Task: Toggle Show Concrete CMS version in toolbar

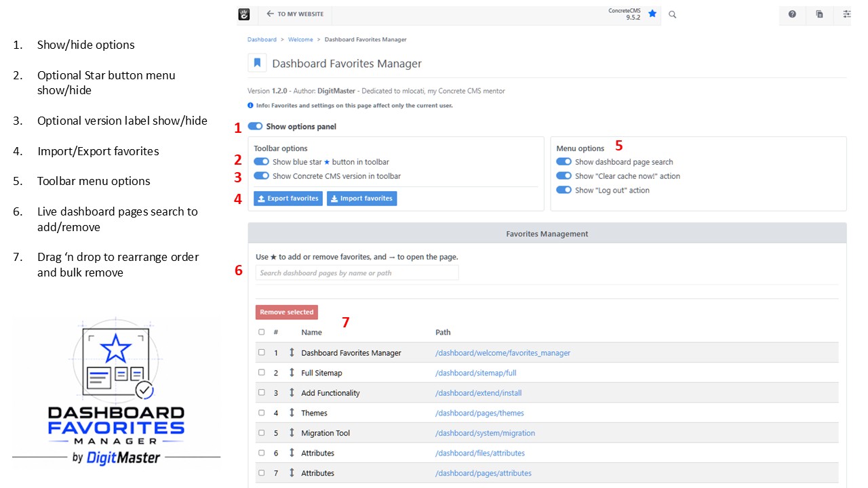Action: tap(261, 176)
